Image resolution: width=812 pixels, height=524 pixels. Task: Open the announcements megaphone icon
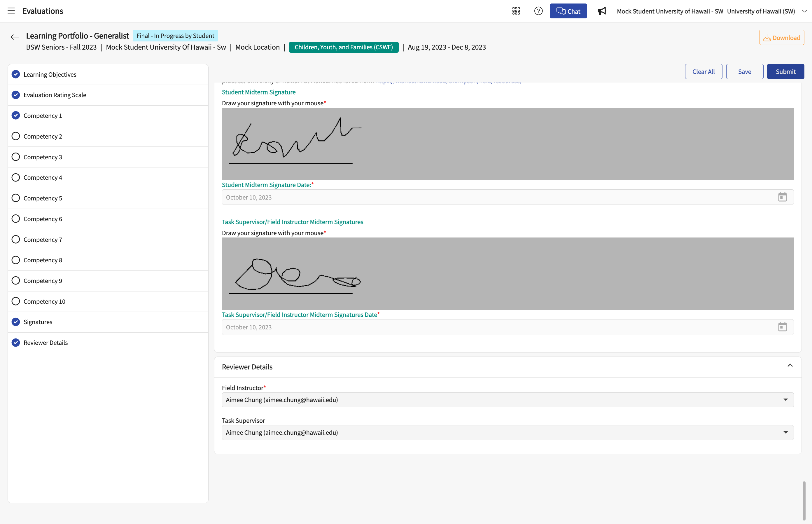(602, 11)
